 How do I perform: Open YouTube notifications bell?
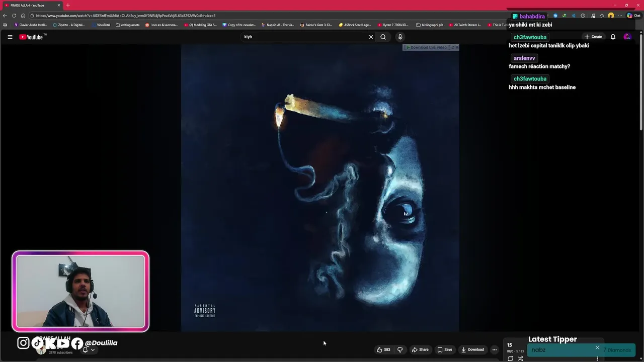tap(613, 37)
